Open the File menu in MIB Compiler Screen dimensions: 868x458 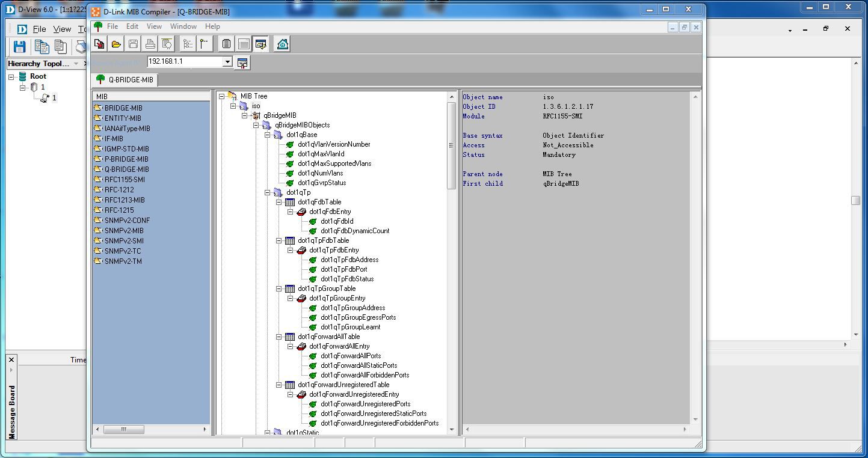coord(112,26)
